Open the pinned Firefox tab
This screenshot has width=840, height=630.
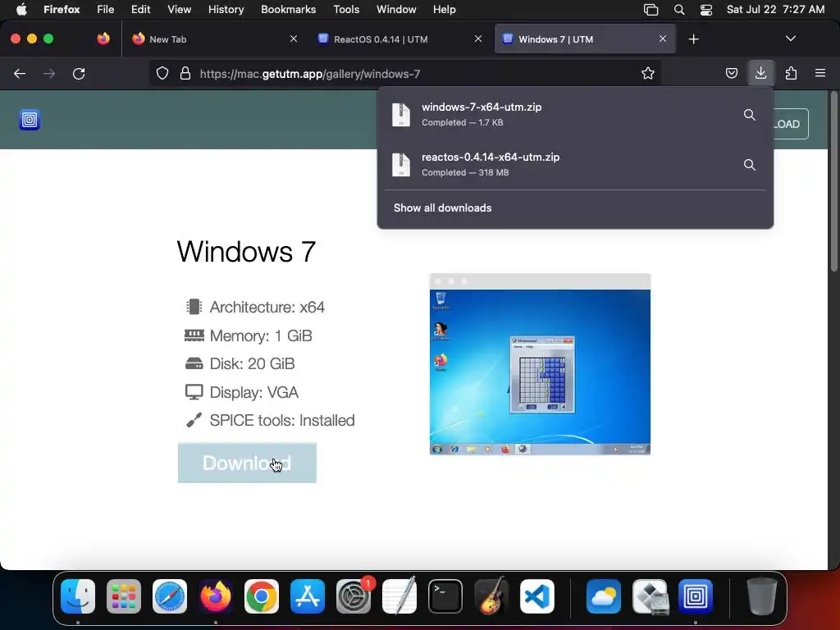pyautogui.click(x=103, y=39)
